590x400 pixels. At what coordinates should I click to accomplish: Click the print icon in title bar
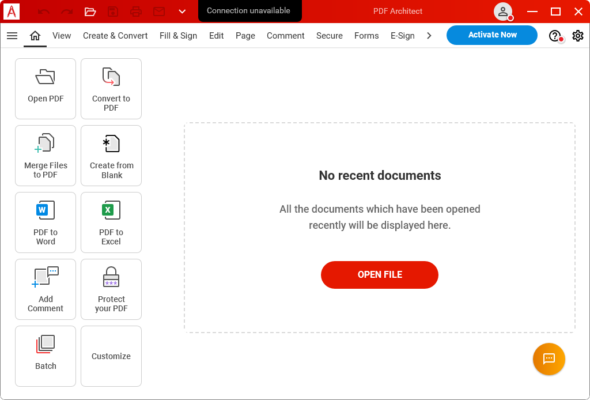[136, 12]
